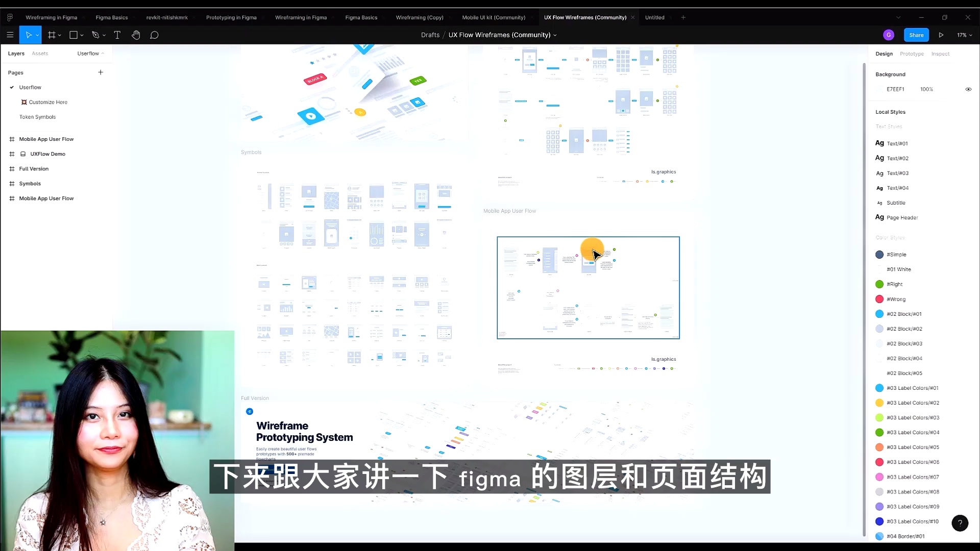Viewport: 980px width, 551px height.
Task: Switch to the Prototype tab
Action: tap(912, 54)
